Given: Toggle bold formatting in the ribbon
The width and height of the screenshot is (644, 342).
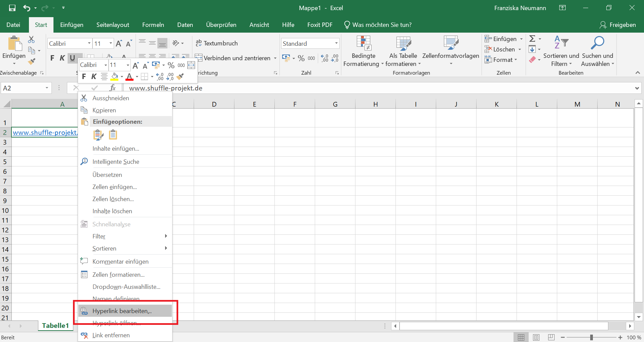Looking at the screenshot, I should click(x=52, y=58).
